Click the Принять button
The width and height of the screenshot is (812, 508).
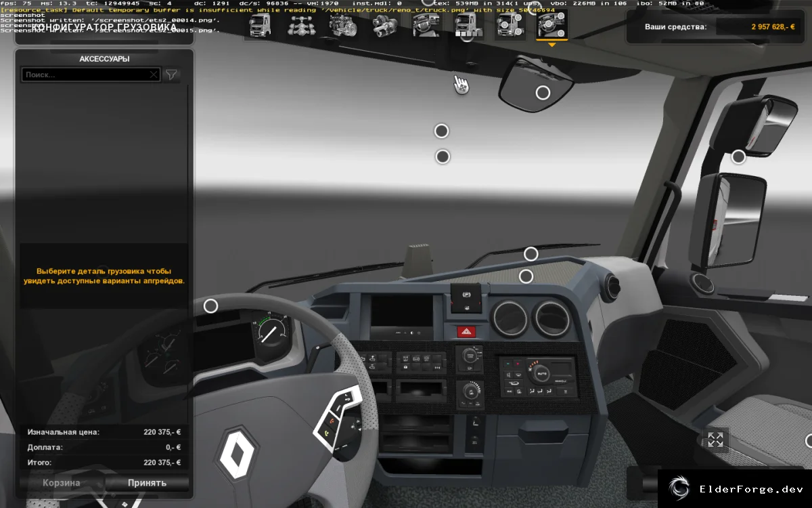(x=147, y=483)
